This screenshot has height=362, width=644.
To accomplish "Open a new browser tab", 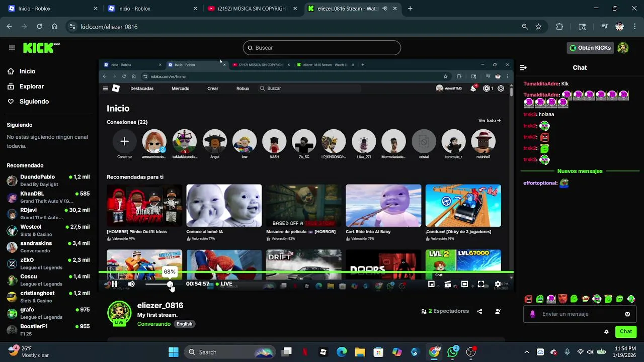I will pos(410,9).
